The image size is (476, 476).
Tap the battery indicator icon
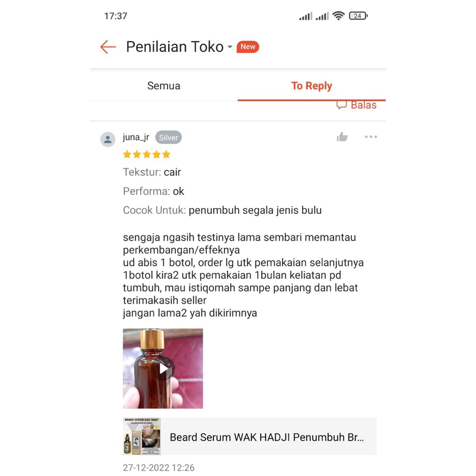tap(358, 16)
